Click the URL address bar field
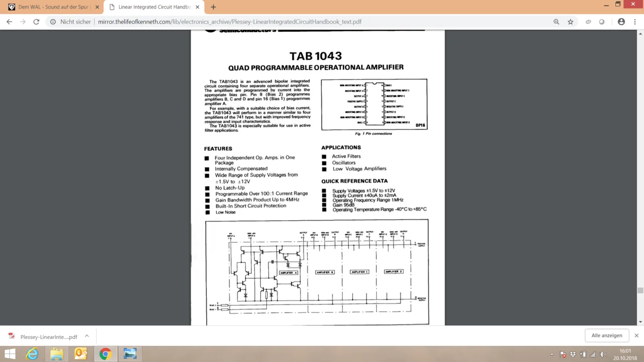644x362 pixels. 302,22
